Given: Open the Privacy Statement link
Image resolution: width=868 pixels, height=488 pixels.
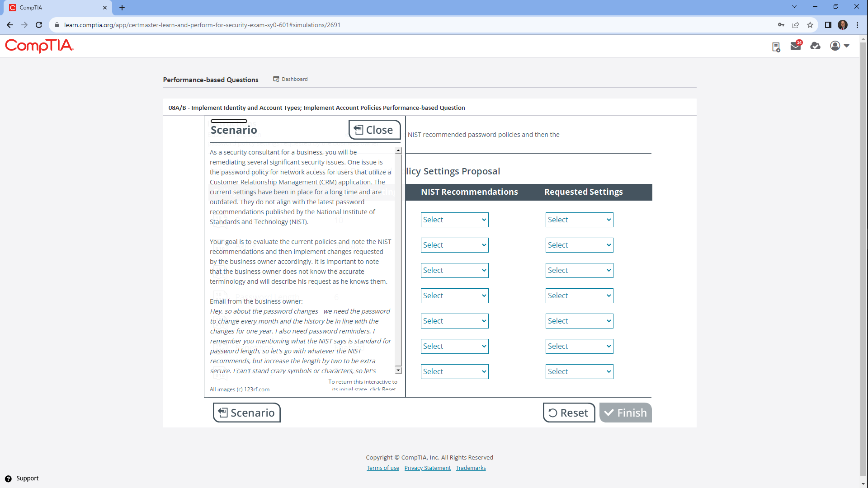Looking at the screenshot, I should click(x=427, y=468).
